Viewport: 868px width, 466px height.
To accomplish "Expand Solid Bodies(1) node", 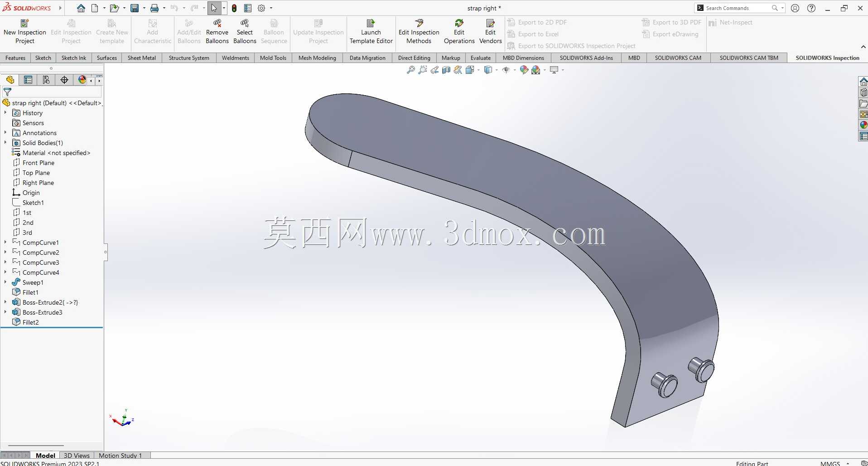I will click(5, 143).
